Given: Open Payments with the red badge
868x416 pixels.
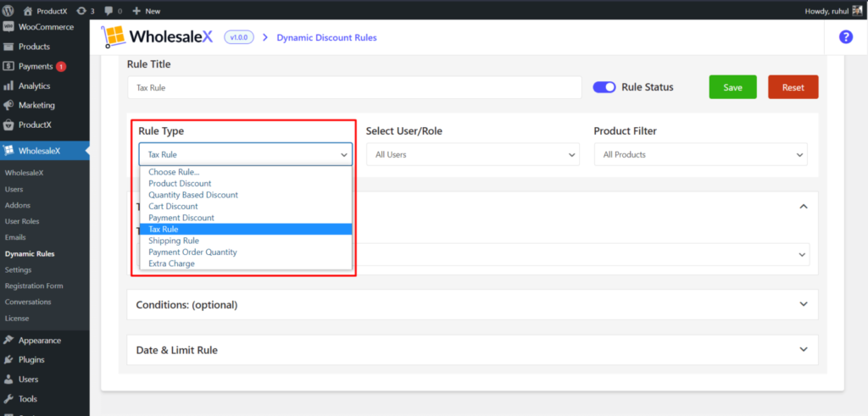Looking at the screenshot, I should (44, 66).
